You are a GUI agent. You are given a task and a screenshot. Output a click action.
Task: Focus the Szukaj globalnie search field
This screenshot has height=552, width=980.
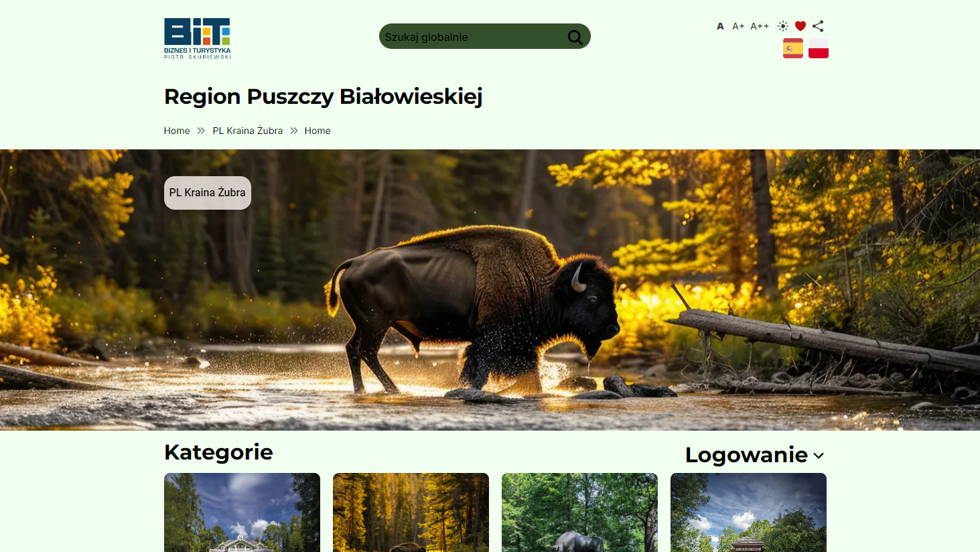click(x=474, y=37)
